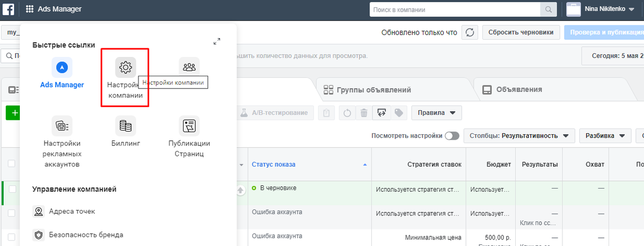This screenshot has height=246, width=644.
Task: Click the tag label icon in toolbar
Action: click(399, 113)
